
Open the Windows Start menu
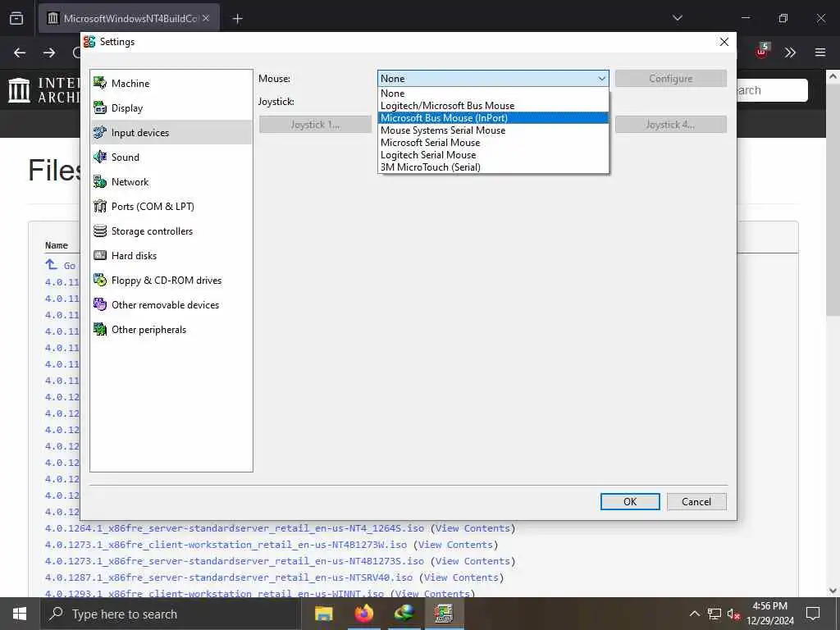pyautogui.click(x=20, y=614)
